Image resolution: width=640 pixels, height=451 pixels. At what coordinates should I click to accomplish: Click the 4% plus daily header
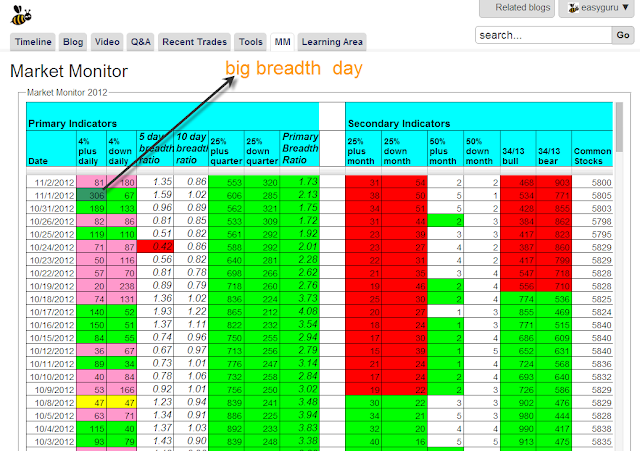[x=92, y=149]
